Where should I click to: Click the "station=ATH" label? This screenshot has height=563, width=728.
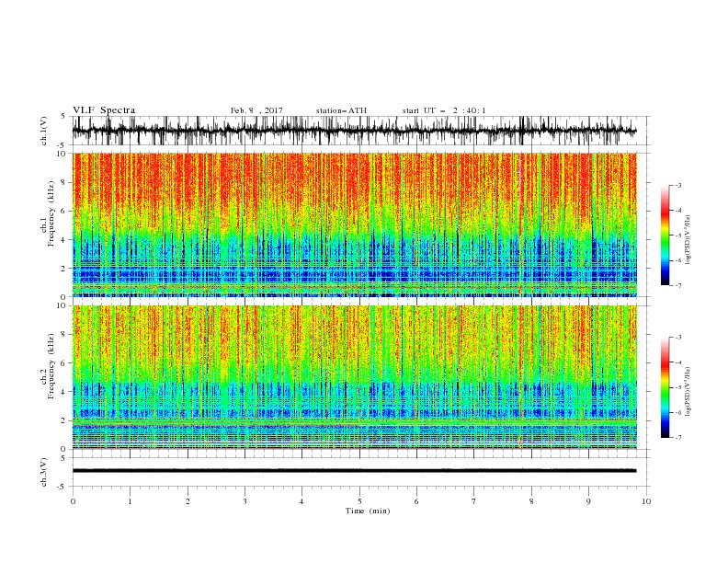click(x=341, y=110)
